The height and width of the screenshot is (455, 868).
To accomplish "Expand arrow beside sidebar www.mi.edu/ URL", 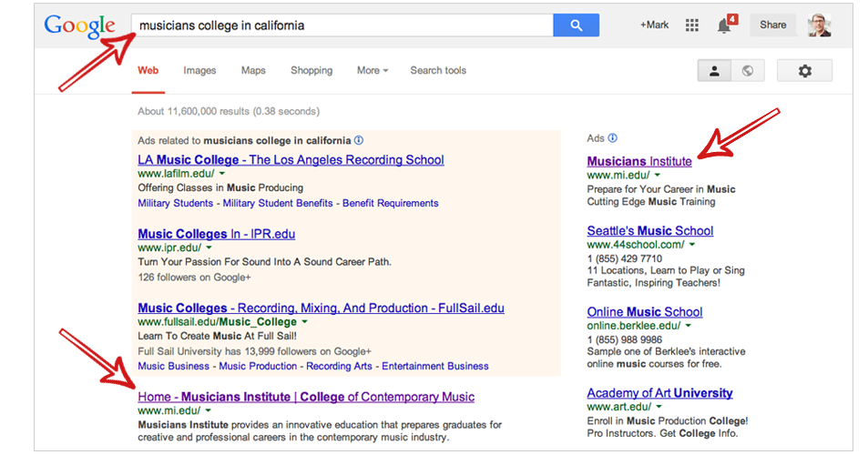I will tap(658, 176).
